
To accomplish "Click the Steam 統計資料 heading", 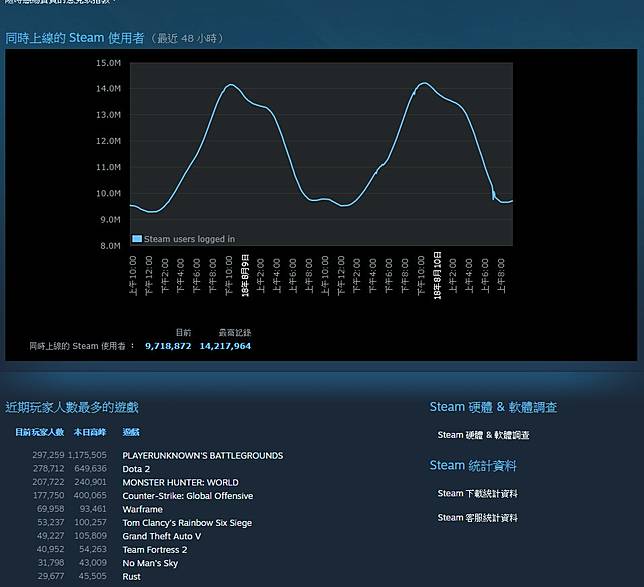I will pos(473,465).
